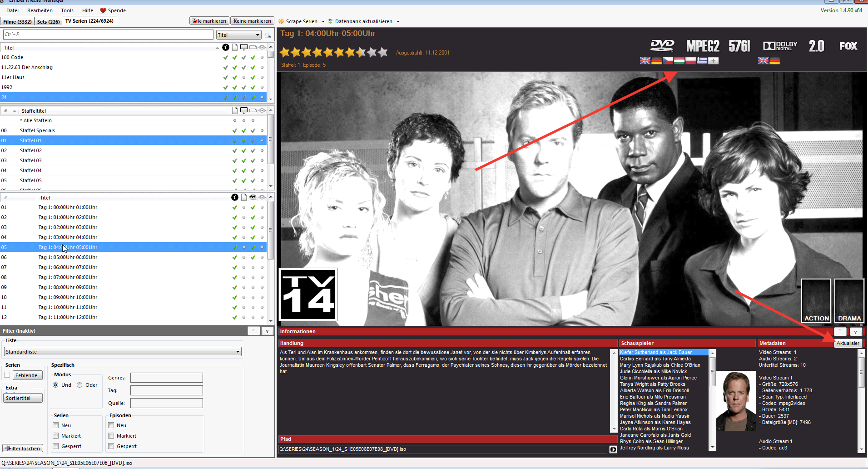Click the Czech subtitle flag
The height and width of the screenshot is (469, 868).
coord(668,61)
